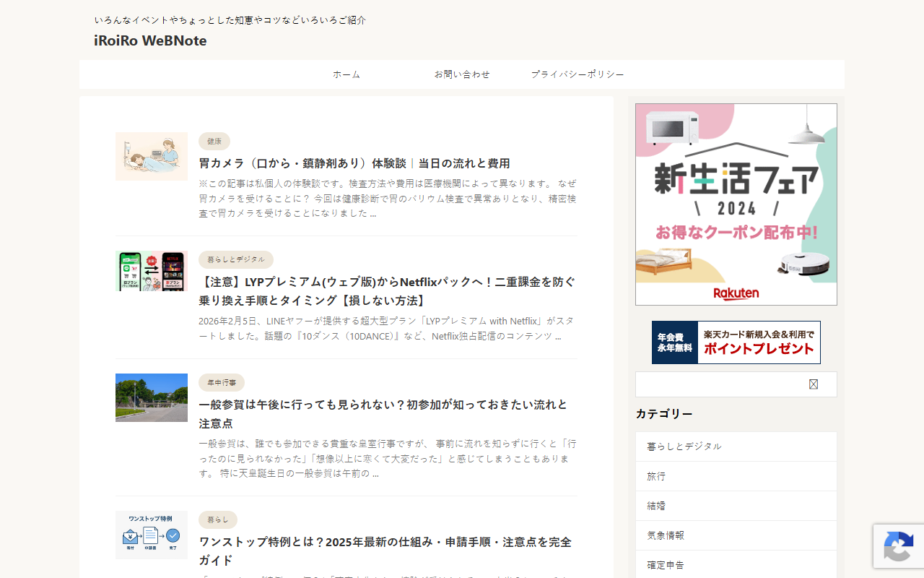This screenshot has height=578, width=924.
Task: Open the 楽天カード ポイントプレゼント banner
Action: (736, 342)
